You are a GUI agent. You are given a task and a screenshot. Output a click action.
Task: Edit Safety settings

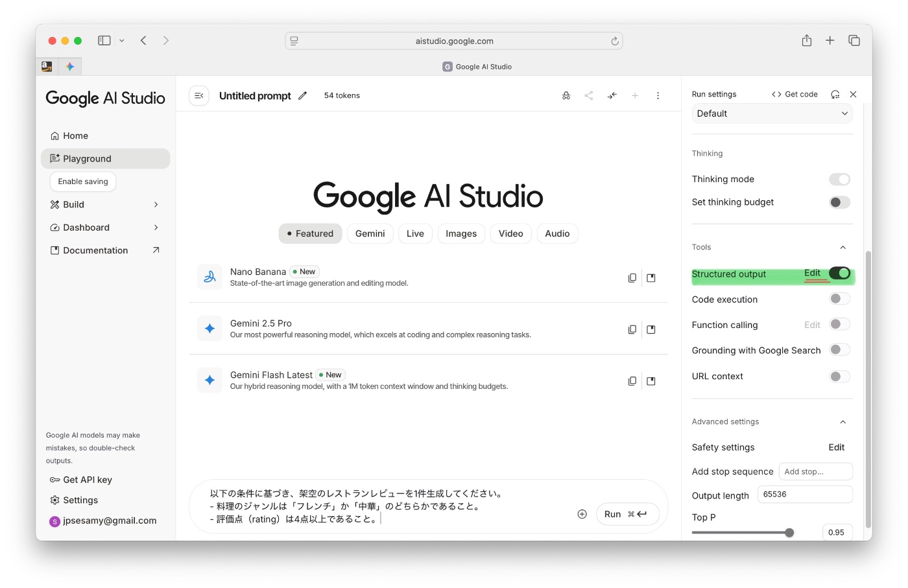pyautogui.click(x=837, y=447)
